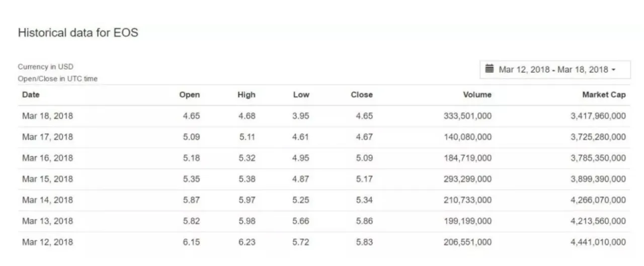Viewport: 644px width, 266px height.
Task: Click volume value 333,501,000
Action: click(x=468, y=116)
